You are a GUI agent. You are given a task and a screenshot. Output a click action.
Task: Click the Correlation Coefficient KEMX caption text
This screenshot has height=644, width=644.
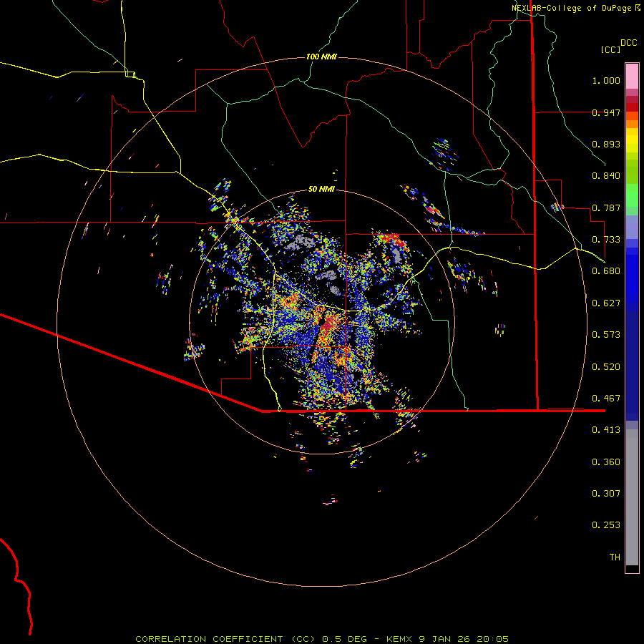point(322,639)
